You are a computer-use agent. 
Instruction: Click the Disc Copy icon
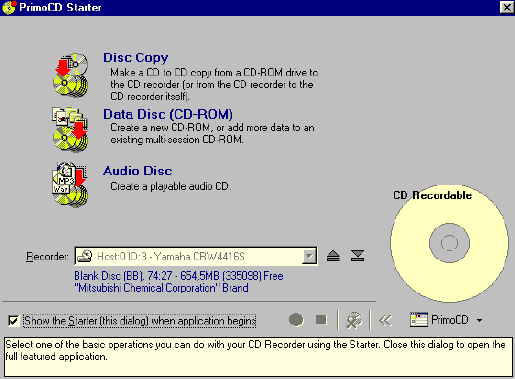click(70, 75)
